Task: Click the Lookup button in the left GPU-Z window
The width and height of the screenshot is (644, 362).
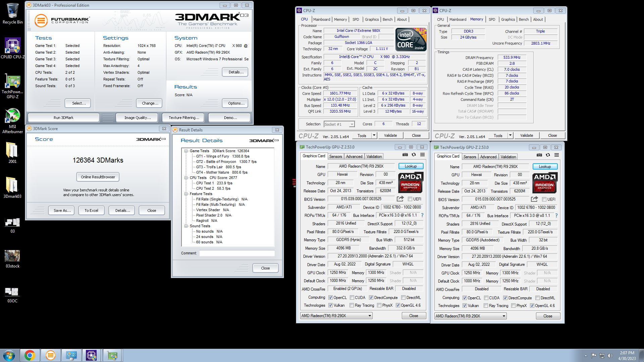Action: (411, 166)
